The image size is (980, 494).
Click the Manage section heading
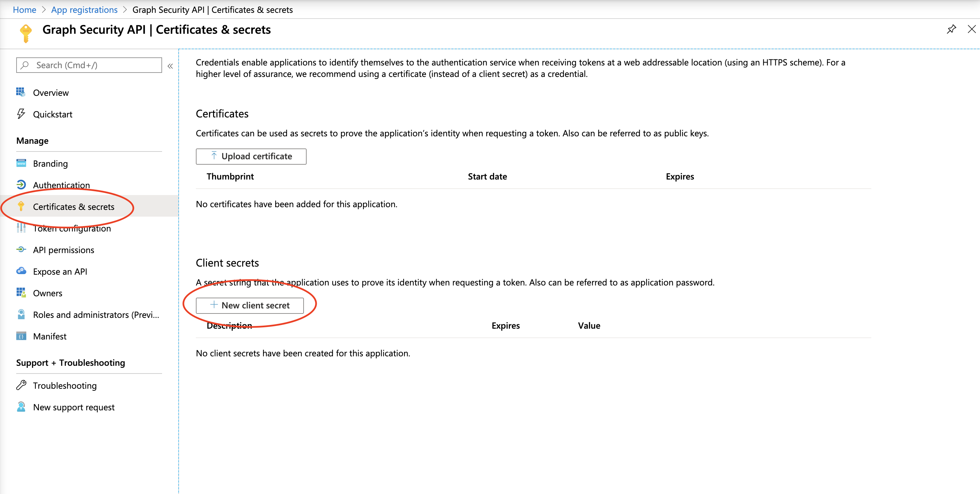click(32, 141)
